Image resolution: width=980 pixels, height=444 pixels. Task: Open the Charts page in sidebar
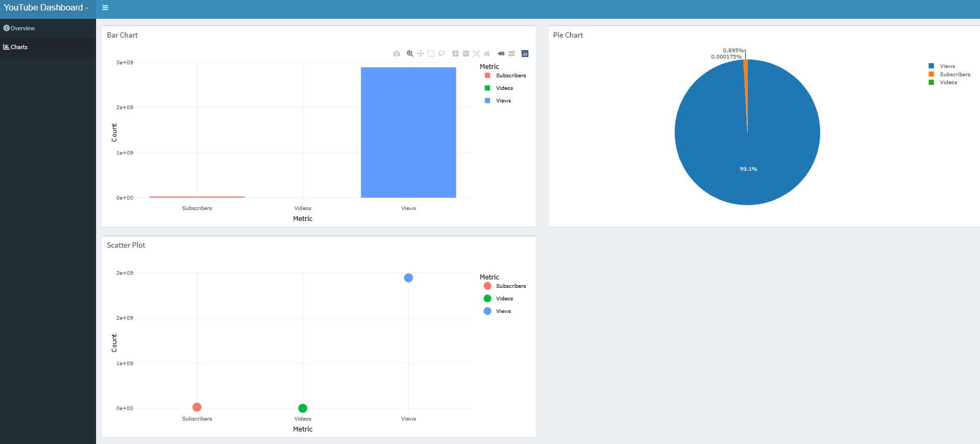pyautogui.click(x=48, y=47)
